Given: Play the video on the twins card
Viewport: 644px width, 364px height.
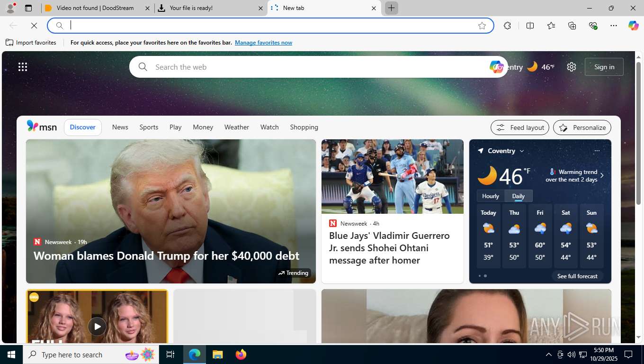Looking at the screenshot, I should [97, 326].
